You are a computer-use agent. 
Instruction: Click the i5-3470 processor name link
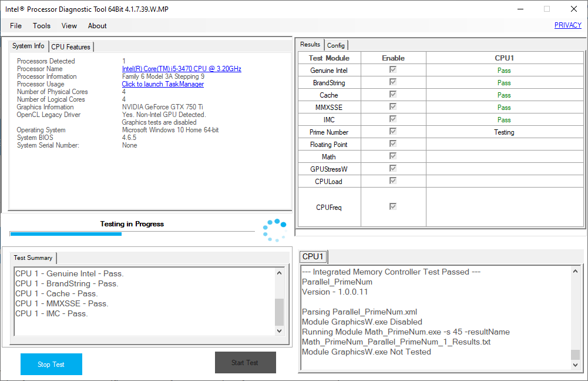(182, 69)
